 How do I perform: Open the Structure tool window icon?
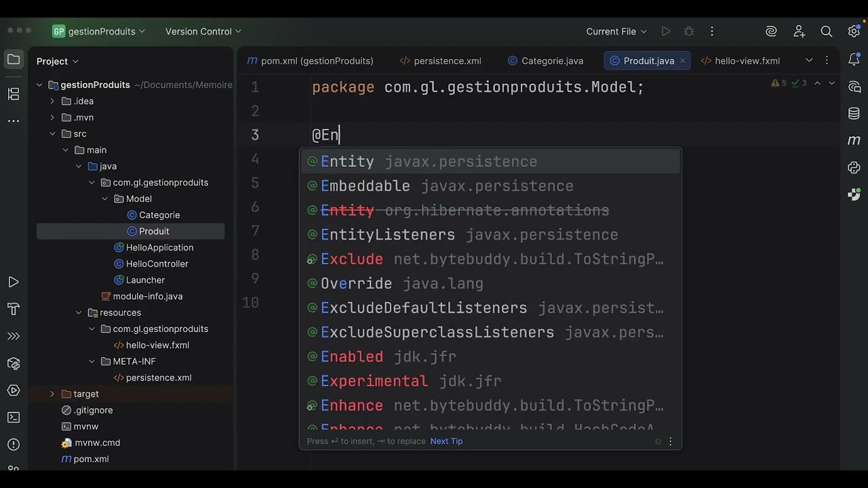pyautogui.click(x=14, y=94)
